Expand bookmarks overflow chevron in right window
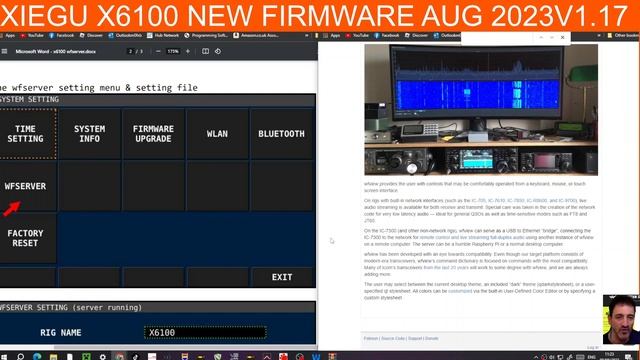The height and width of the screenshot is (360, 640). point(599,36)
